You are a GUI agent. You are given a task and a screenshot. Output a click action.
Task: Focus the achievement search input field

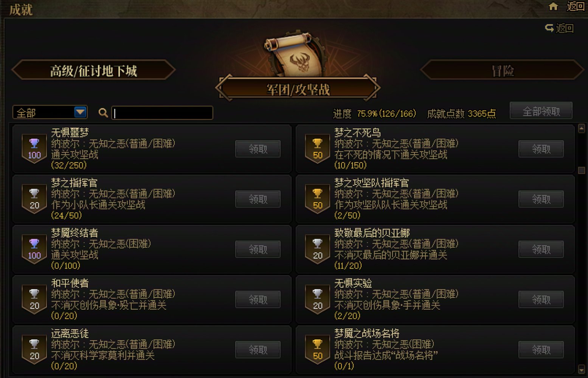pos(162,113)
